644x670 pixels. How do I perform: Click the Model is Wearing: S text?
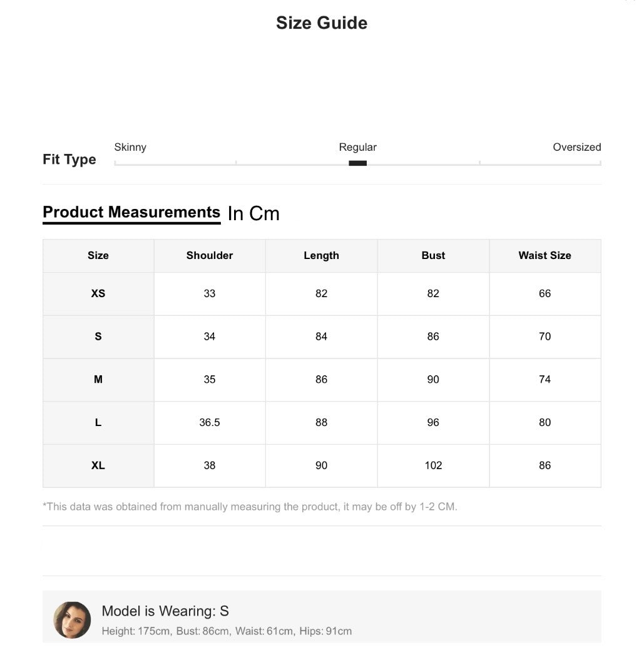coord(165,611)
